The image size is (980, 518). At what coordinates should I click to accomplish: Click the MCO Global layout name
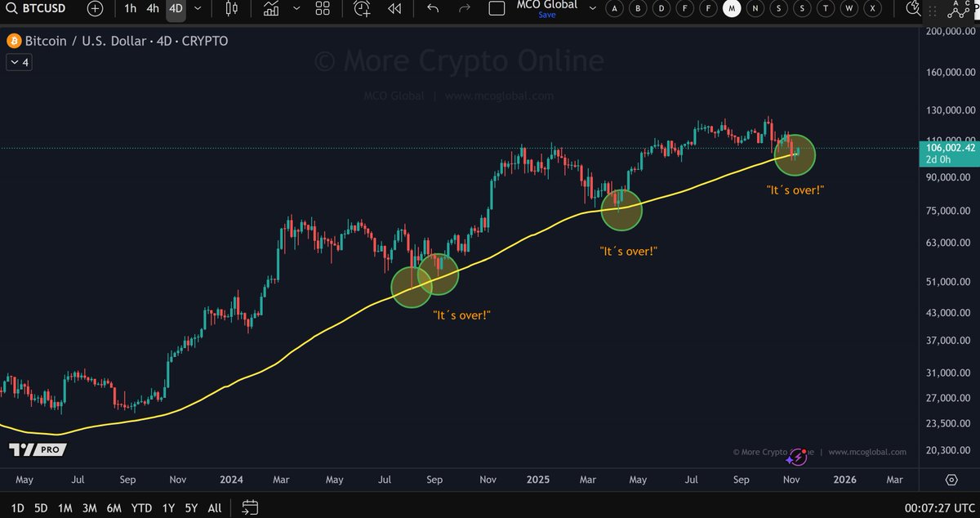[x=546, y=5]
